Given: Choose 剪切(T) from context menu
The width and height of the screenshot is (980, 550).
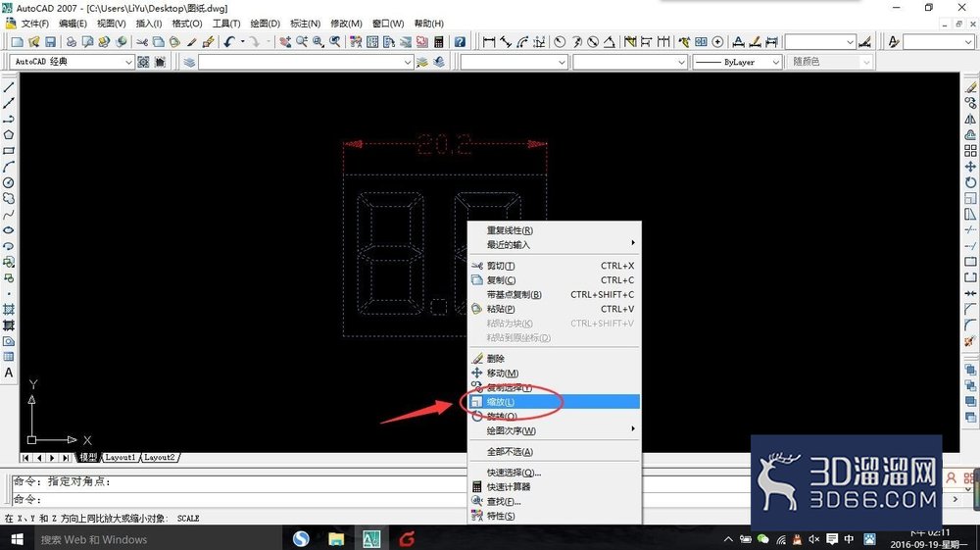Looking at the screenshot, I should [555, 266].
